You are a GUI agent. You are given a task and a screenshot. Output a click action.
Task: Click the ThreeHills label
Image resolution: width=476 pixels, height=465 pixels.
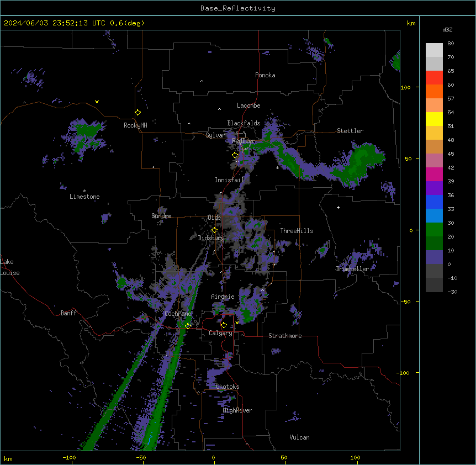[x=297, y=231]
